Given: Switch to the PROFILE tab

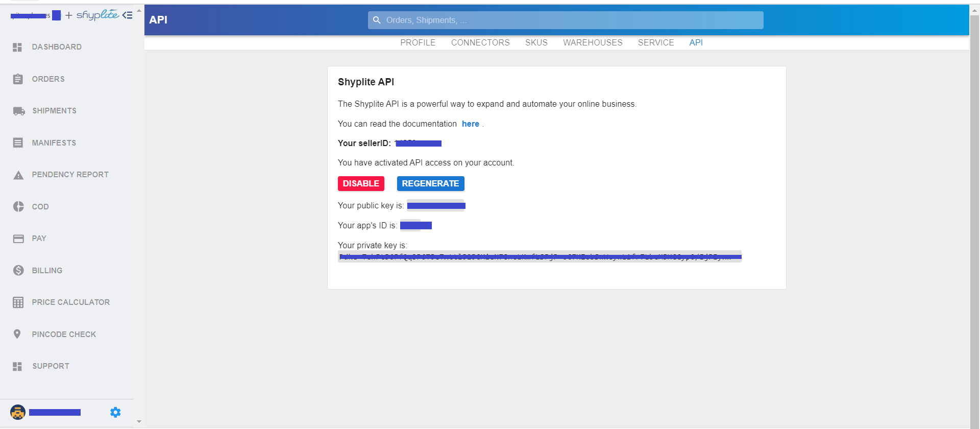Looking at the screenshot, I should pos(418,42).
